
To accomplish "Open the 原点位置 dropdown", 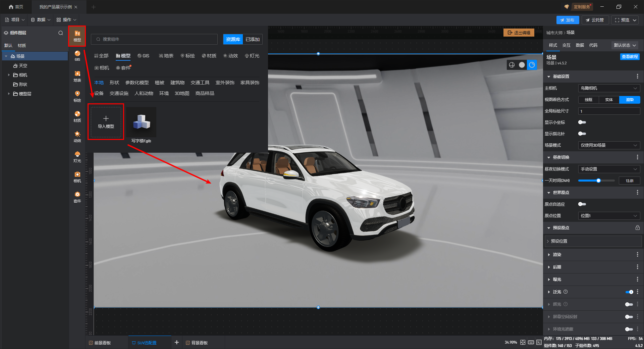I will coord(609,216).
